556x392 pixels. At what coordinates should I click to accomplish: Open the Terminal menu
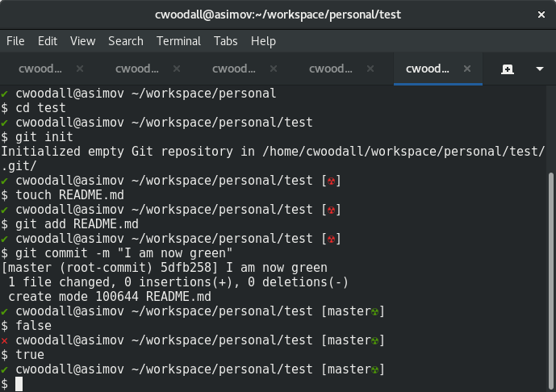tap(178, 41)
